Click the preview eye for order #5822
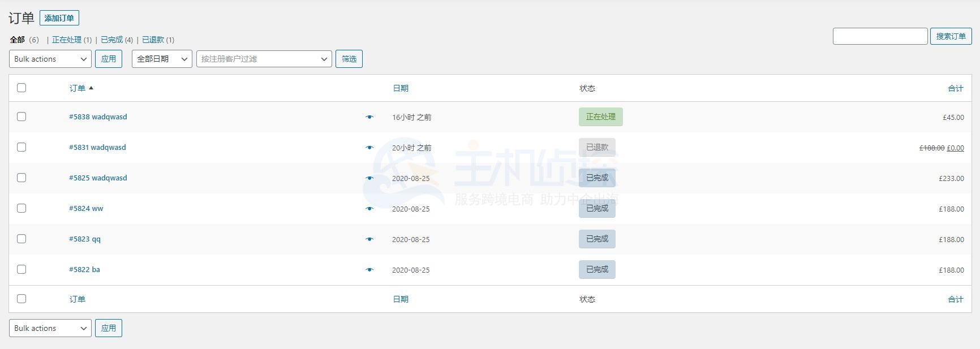Screen dimensions: 980x349 (369, 270)
